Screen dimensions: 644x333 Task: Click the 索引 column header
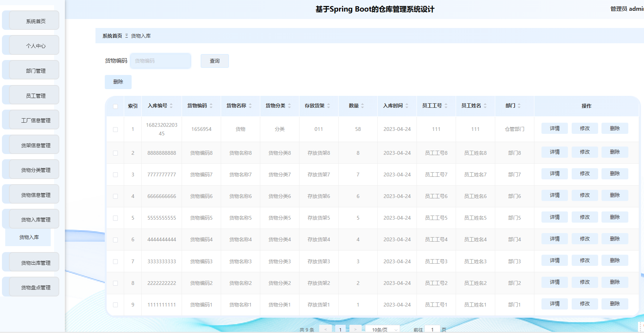pyautogui.click(x=133, y=106)
